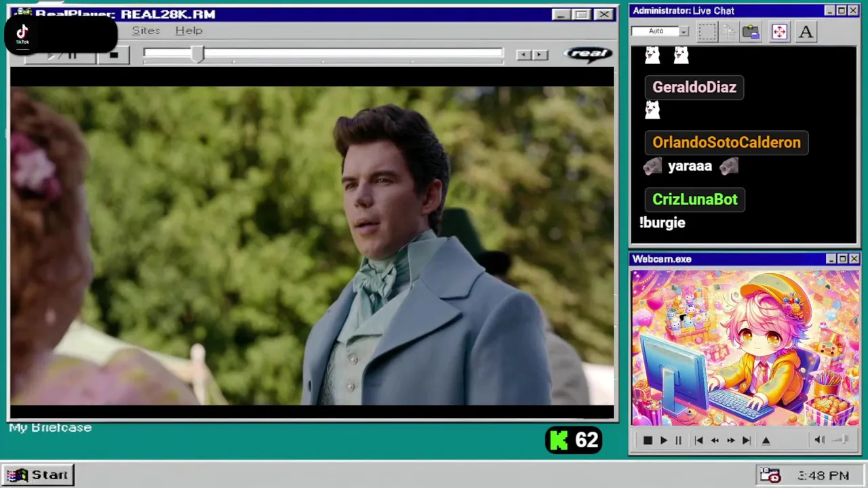Stop the Webcam.exe playback
This screenshot has width=868, height=488.
pyautogui.click(x=648, y=441)
